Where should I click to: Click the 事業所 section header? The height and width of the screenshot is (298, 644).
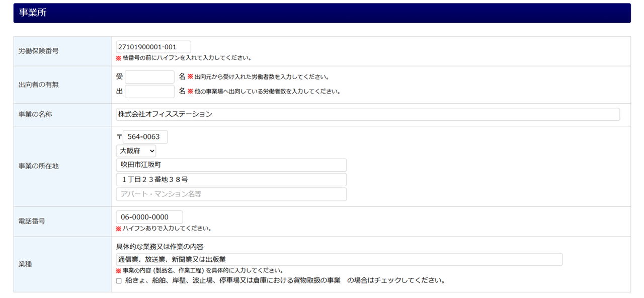[322, 13]
